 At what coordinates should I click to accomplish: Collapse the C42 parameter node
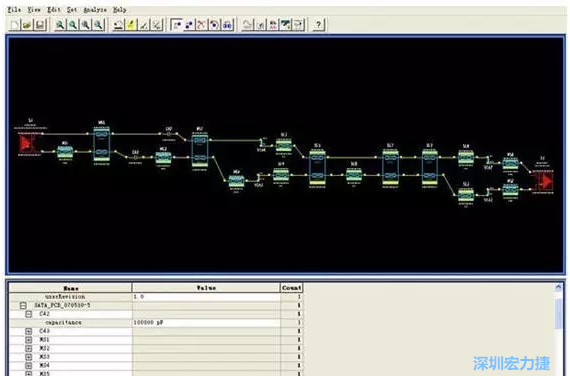(x=29, y=314)
